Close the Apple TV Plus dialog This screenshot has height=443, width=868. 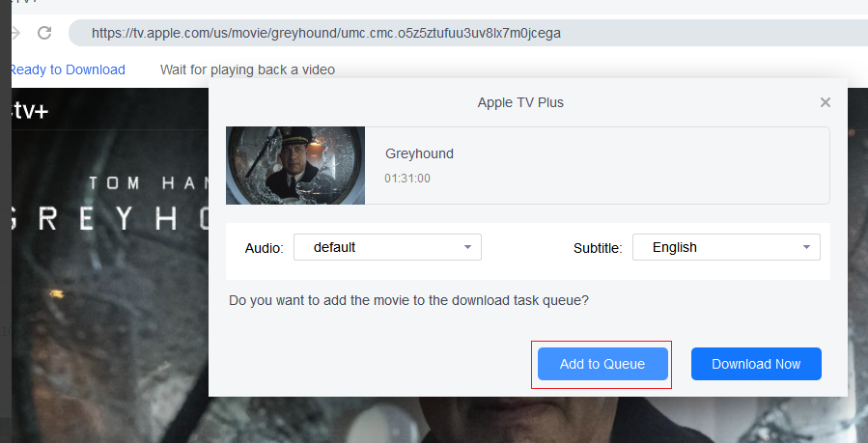(x=826, y=102)
